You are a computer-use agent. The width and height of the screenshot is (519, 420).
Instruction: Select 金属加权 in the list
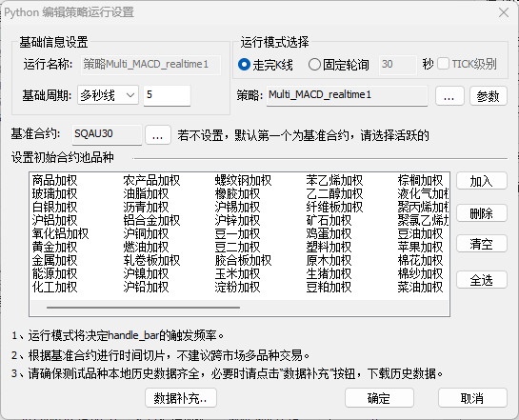click(54, 260)
